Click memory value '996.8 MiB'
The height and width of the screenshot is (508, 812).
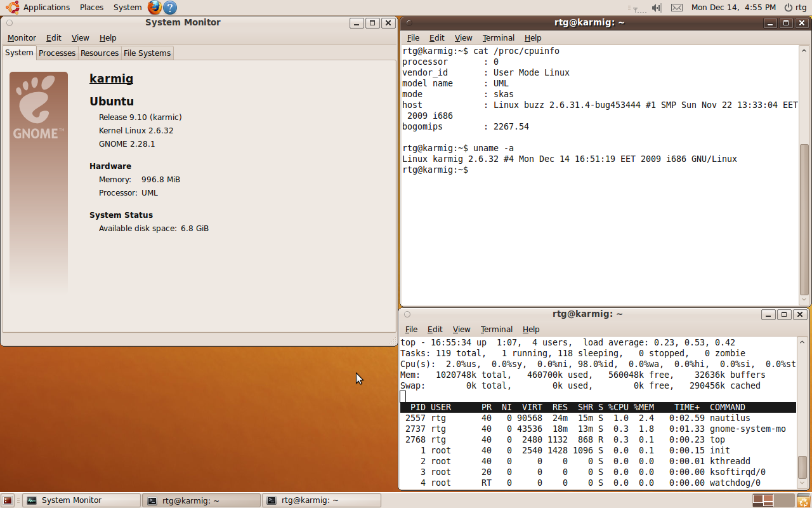coord(161,180)
